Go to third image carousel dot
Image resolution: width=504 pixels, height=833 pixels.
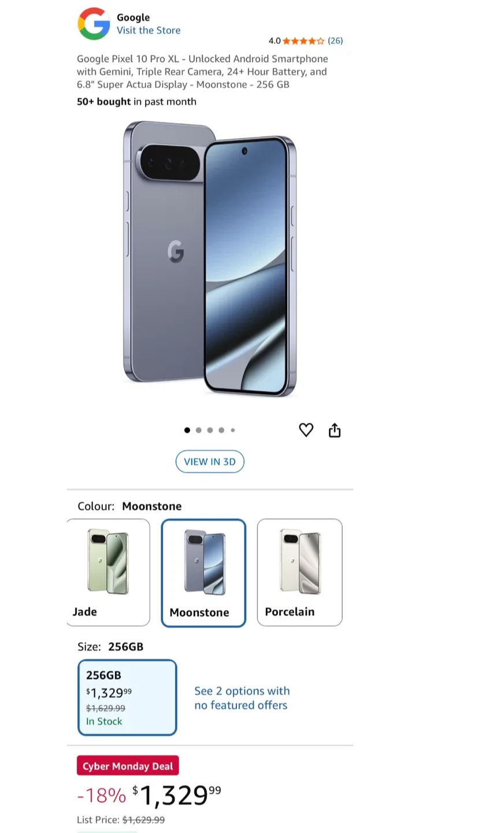pyautogui.click(x=210, y=430)
